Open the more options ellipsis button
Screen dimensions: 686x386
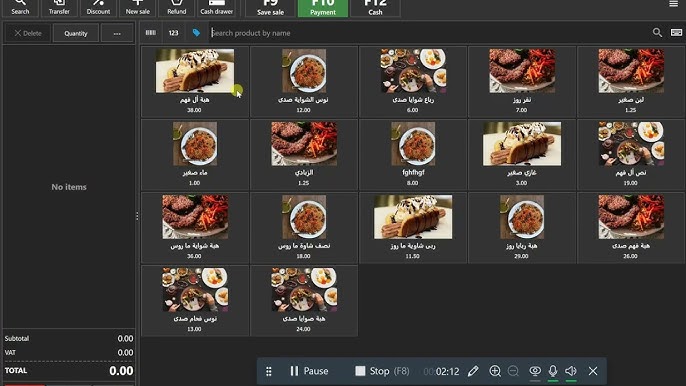pos(117,33)
